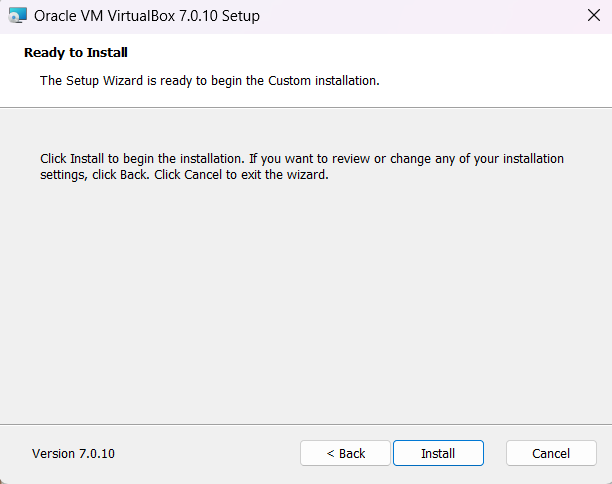Exit the wizard using Cancel button
This screenshot has width=612, height=484.
pyautogui.click(x=551, y=453)
